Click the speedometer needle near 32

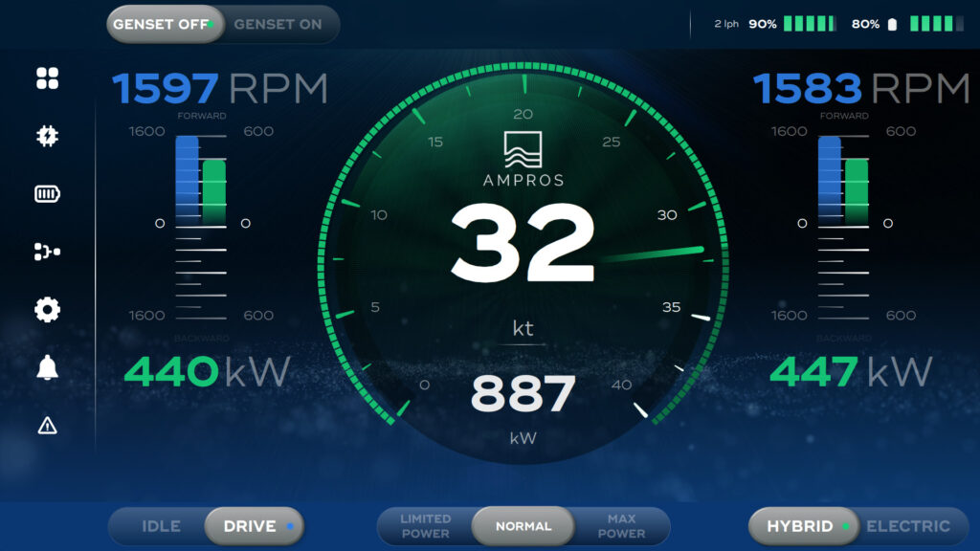pos(653,254)
